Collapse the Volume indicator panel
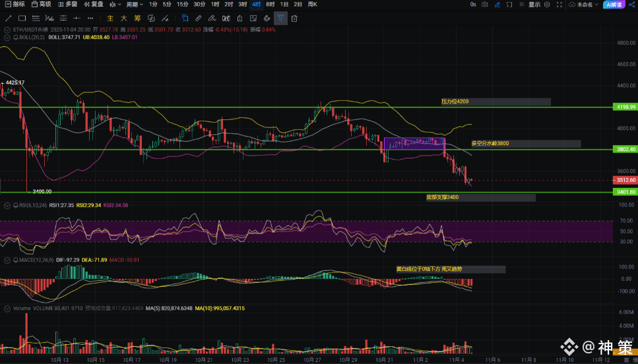Screen dimensions: 638x364 coord(6,308)
